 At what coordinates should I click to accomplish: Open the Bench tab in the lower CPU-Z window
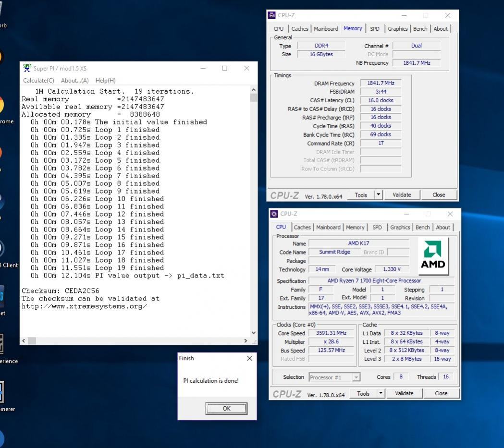[422, 228]
